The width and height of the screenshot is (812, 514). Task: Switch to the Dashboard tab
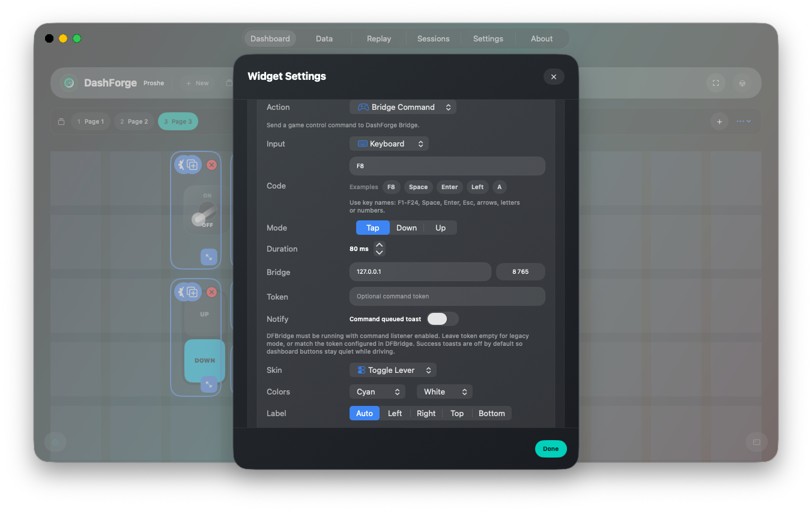click(270, 38)
